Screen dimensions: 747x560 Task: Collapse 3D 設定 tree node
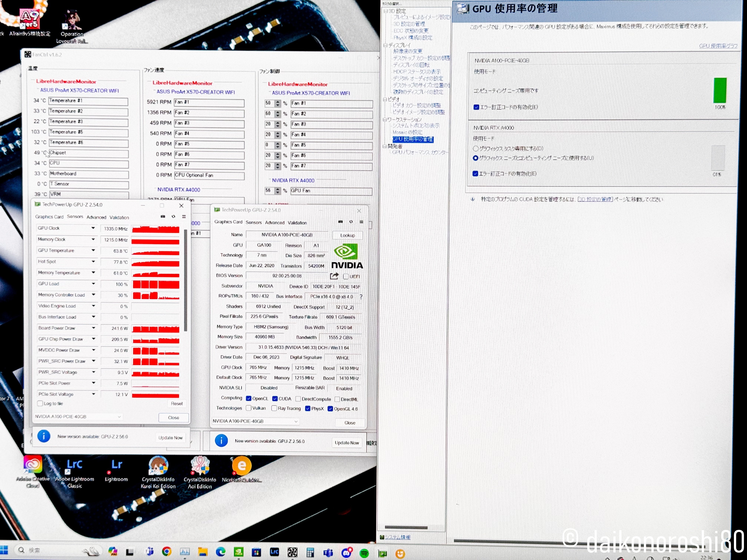(x=386, y=11)
